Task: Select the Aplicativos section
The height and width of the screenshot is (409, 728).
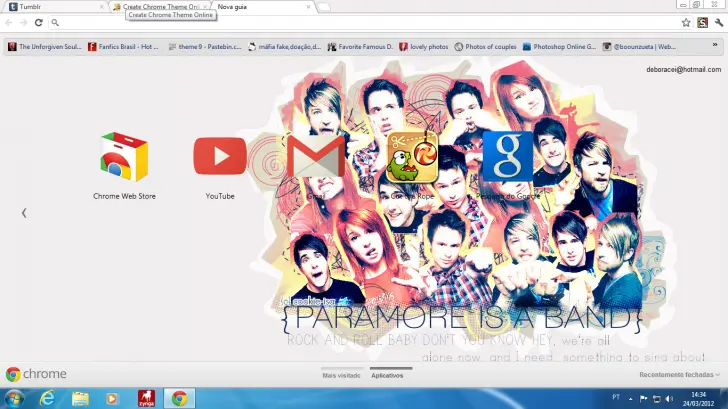Action: (x=387, y=375)
